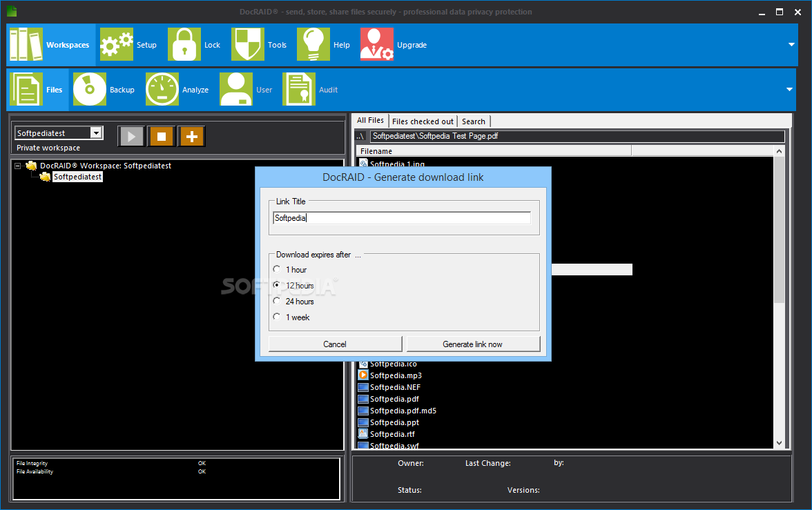Select the Files icon

pyautogui.click(x=26, y=89)
